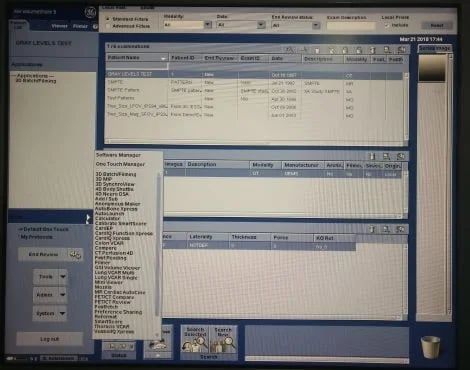Click exam list vertical scrollbar
The image size is (470, 370).
pos(406,107)
